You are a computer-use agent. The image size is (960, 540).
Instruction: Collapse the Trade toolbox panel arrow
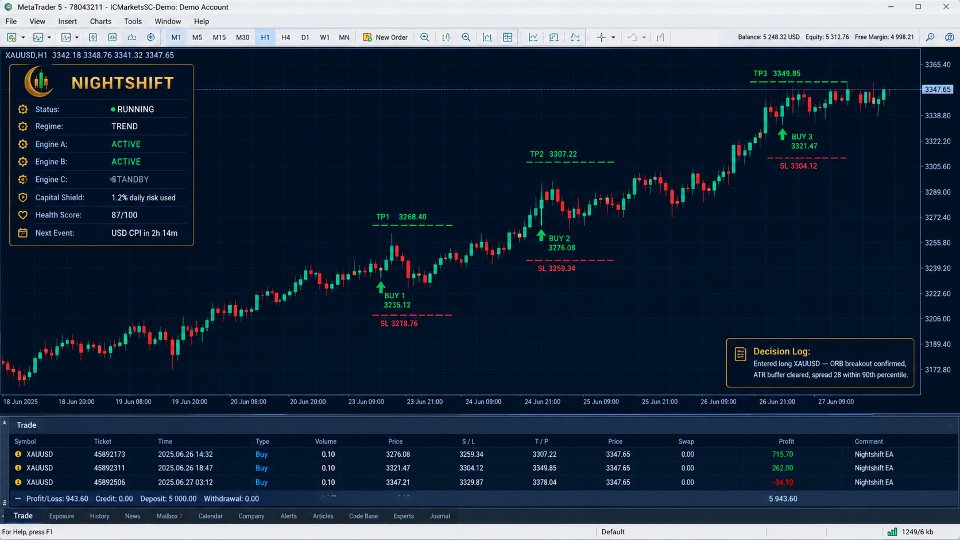tap(4, 422)
